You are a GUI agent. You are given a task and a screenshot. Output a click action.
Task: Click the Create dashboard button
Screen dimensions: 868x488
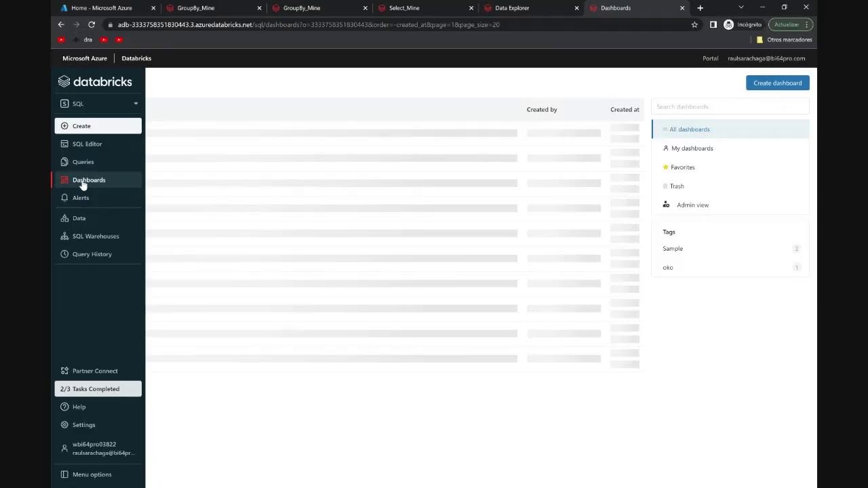[x=777, y=83]
